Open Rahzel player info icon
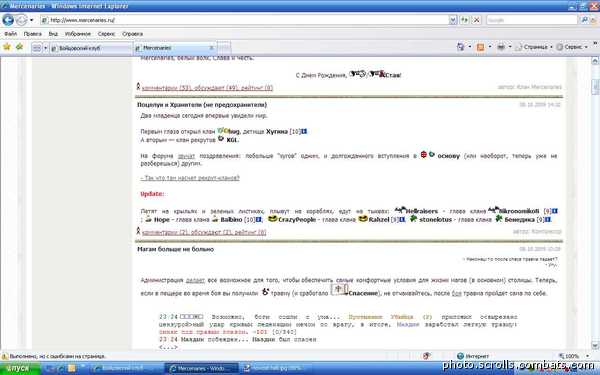Viewport: 600px width, 375px height. [402, 220]
